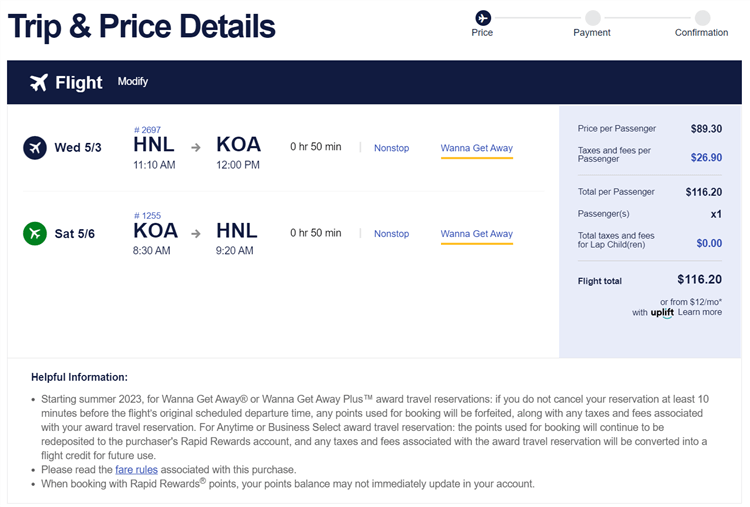Open the fare rules link
750x507 pixels.
[x=135, y=469]
